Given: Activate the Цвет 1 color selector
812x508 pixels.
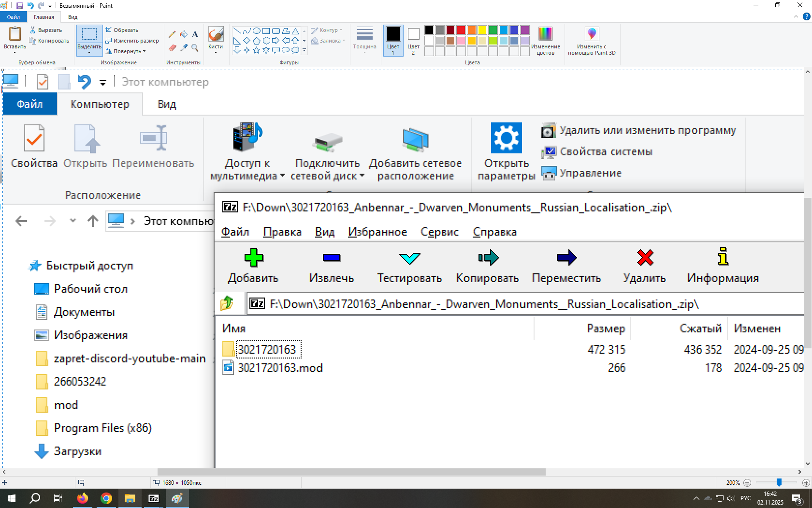Looking at the screenshot, I should tap(393, 40).
